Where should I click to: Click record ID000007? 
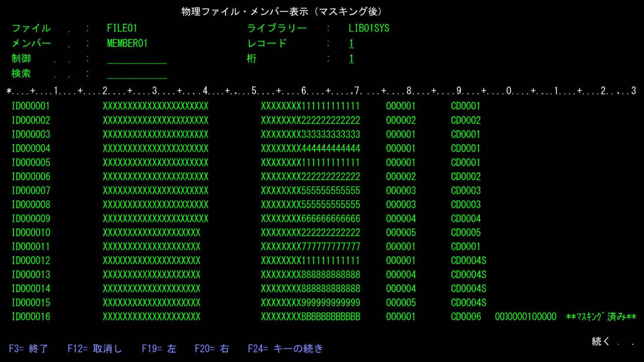click(31, 191)
